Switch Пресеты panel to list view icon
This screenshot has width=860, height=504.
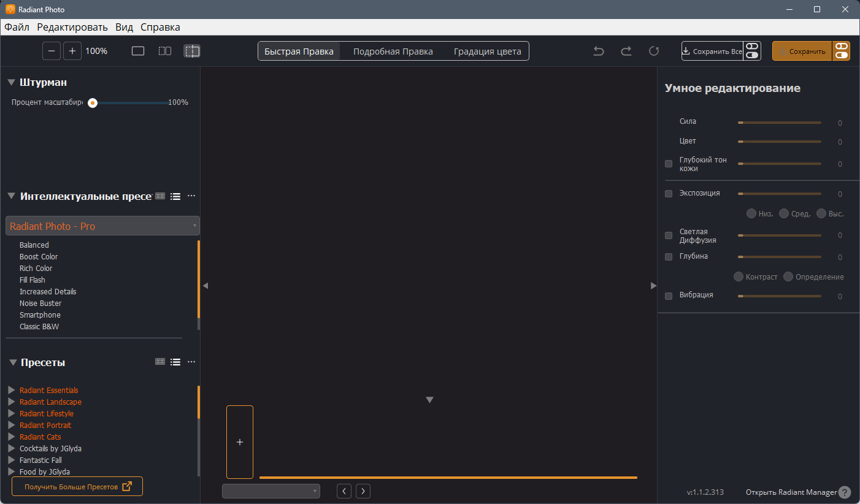click(175, 362)
